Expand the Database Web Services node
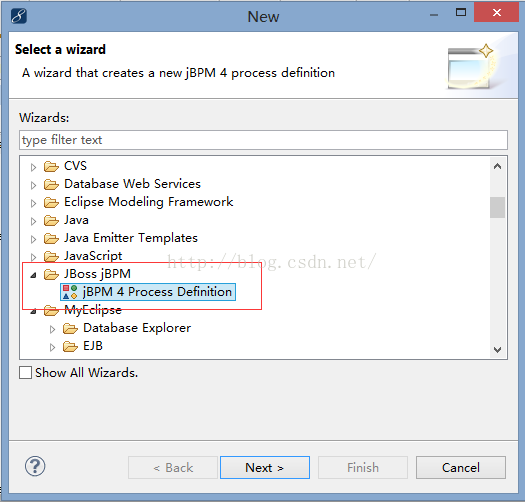 [33, 185]
